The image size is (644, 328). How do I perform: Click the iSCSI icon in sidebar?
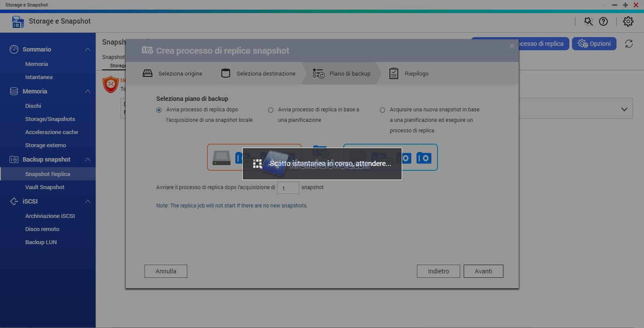tap(14, 201)
